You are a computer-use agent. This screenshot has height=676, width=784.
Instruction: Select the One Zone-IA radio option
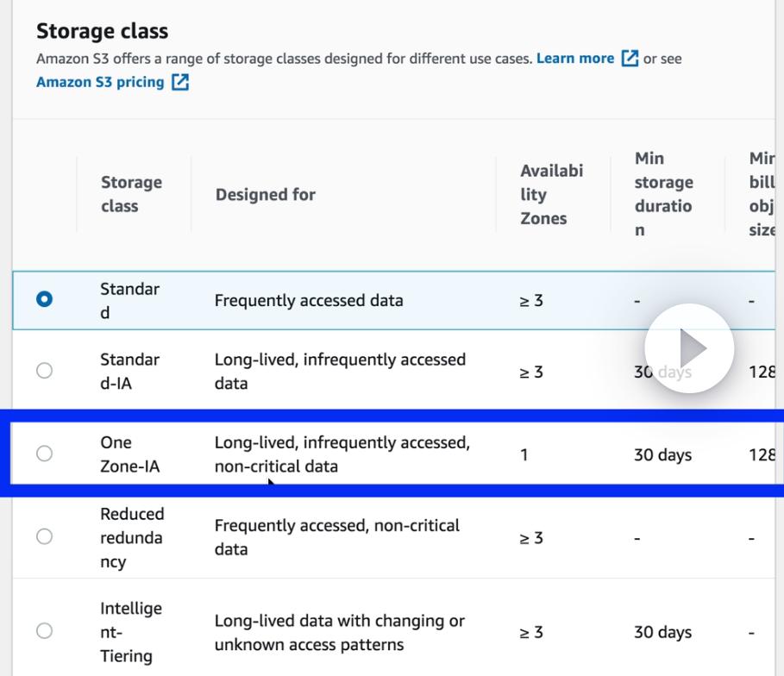tap(45, 454)
